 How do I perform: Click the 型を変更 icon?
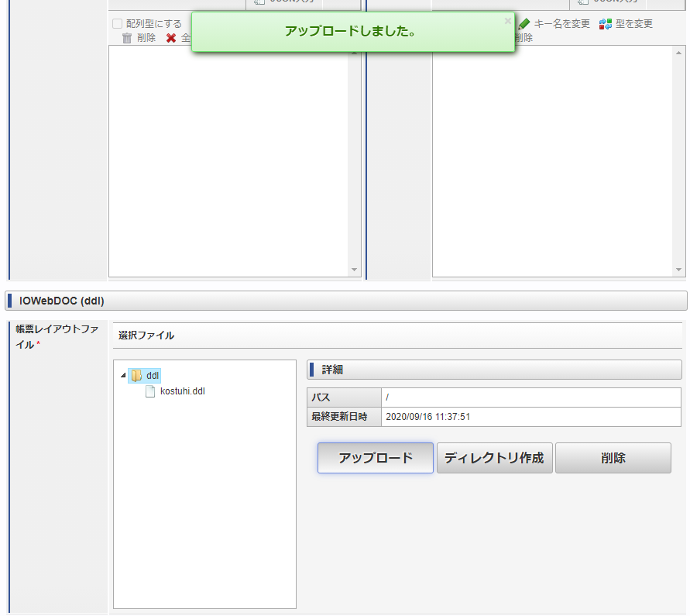[606, 24]
